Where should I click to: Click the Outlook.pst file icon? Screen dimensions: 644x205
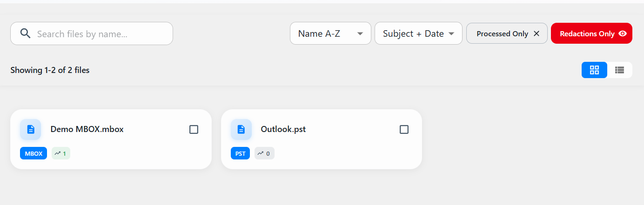pyautogui.click(x=241, y=129)
